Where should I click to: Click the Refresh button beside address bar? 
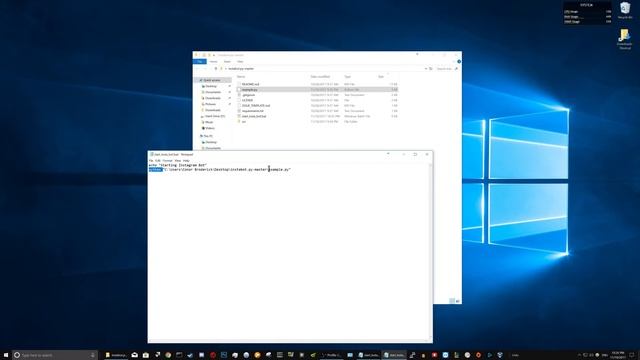coord(431,69)
